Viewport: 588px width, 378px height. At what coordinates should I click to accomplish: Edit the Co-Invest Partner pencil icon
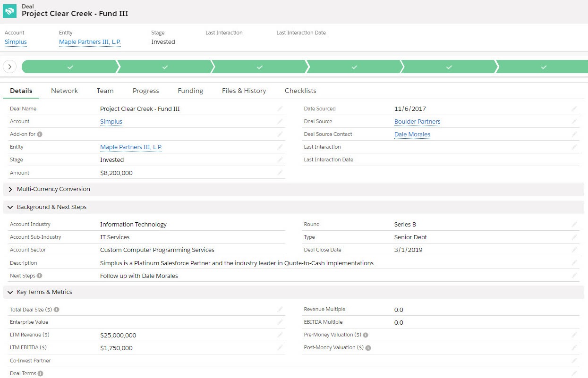pyautogui.click(x=574, y=361)
